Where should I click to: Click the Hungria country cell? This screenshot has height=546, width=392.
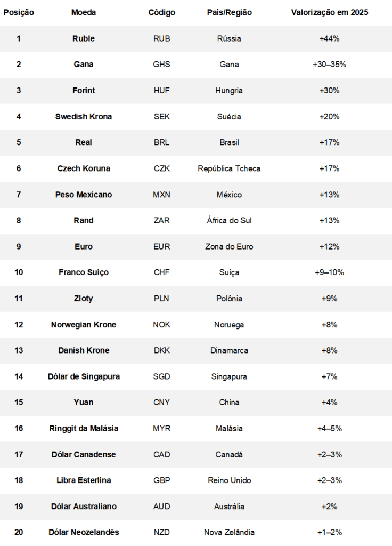[229, 91]
